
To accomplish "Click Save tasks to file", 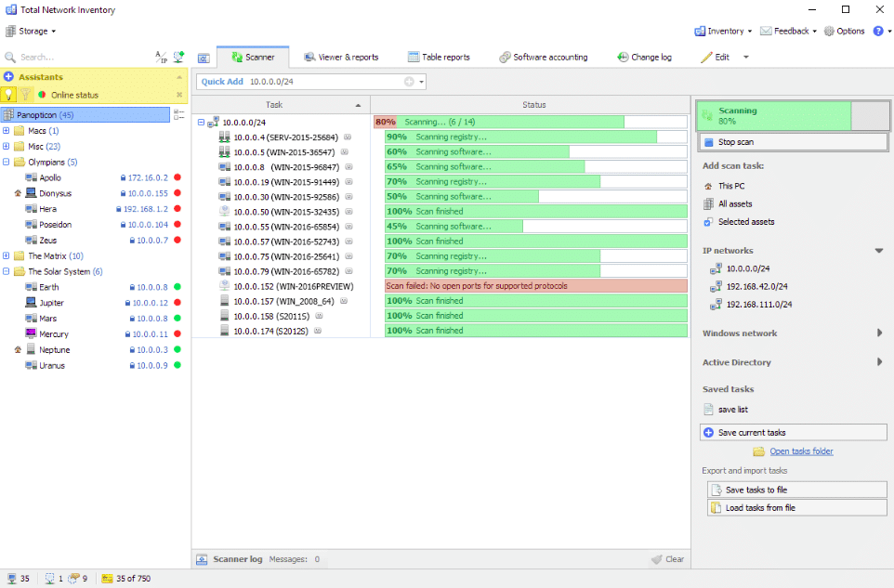I will pyautogui.click(x=797, y=490).
